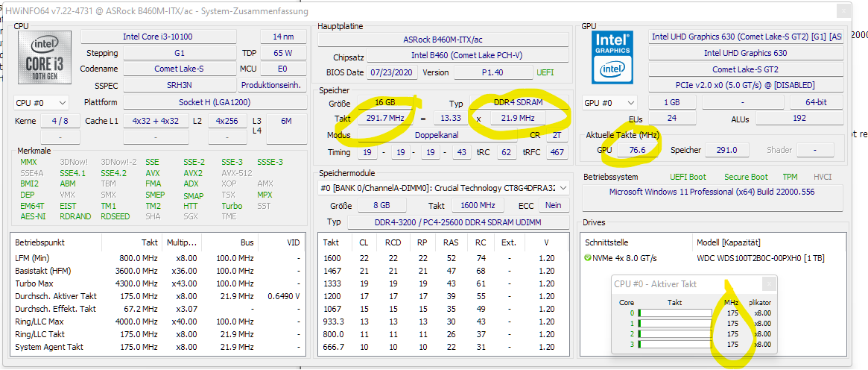Screen dimensions: 868x370
Task: Click the 291.0 Speicher clock value
Action: pyautogui.click(x=728, y=150)
